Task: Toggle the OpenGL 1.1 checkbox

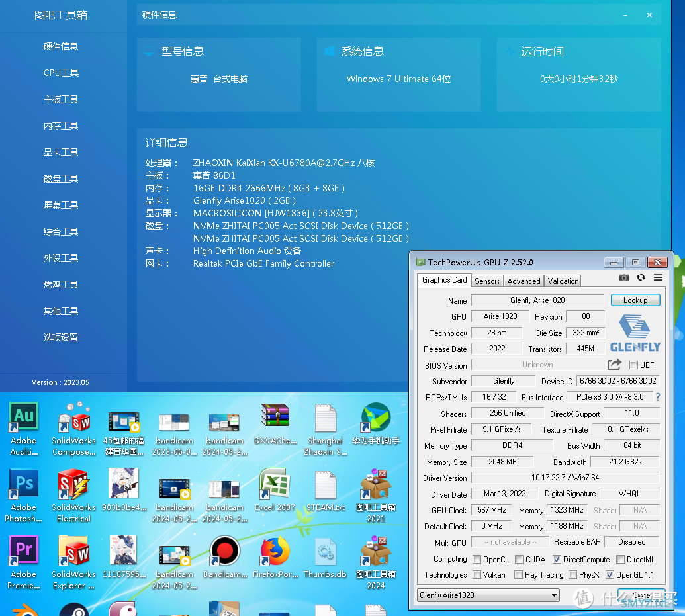Action: (x=610, y=575)
